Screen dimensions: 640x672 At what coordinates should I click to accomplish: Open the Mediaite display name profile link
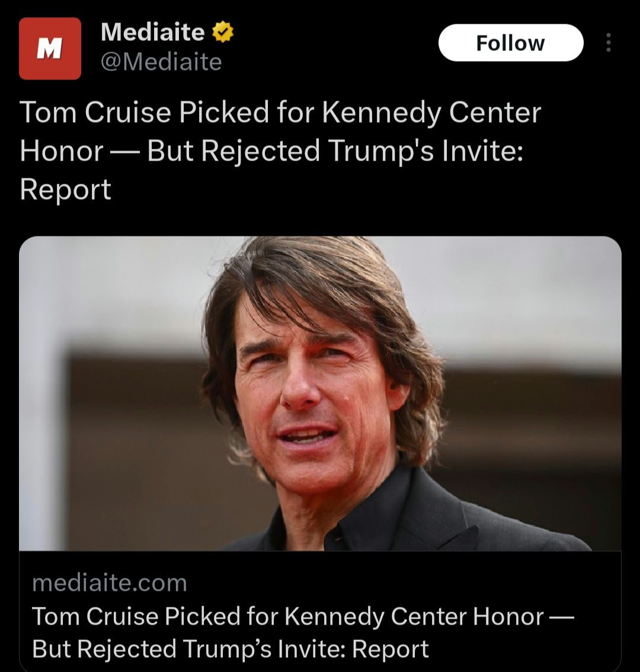[153, 32]
